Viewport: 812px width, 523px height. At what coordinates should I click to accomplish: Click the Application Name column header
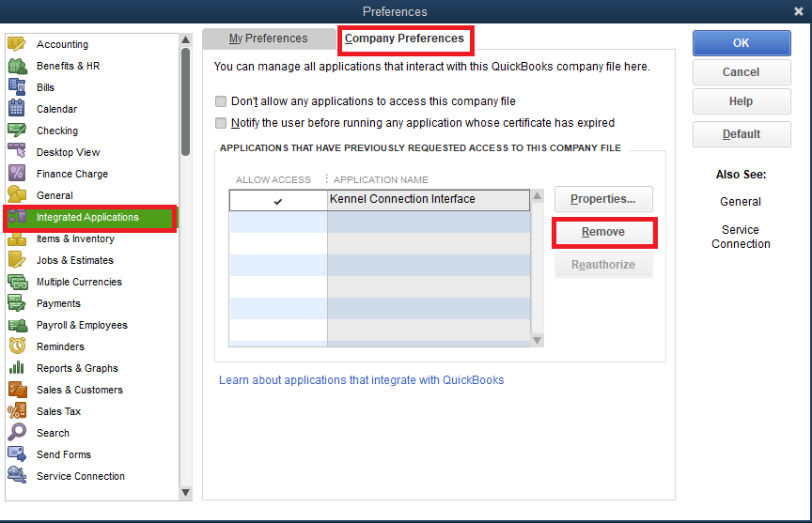pyautogui.click(x=381, y=180)
